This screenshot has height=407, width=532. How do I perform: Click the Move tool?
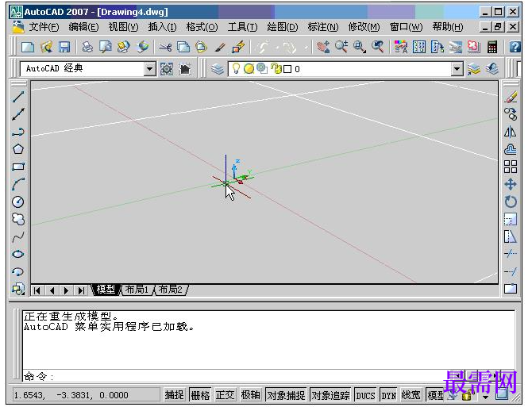(x=511, y=184)
